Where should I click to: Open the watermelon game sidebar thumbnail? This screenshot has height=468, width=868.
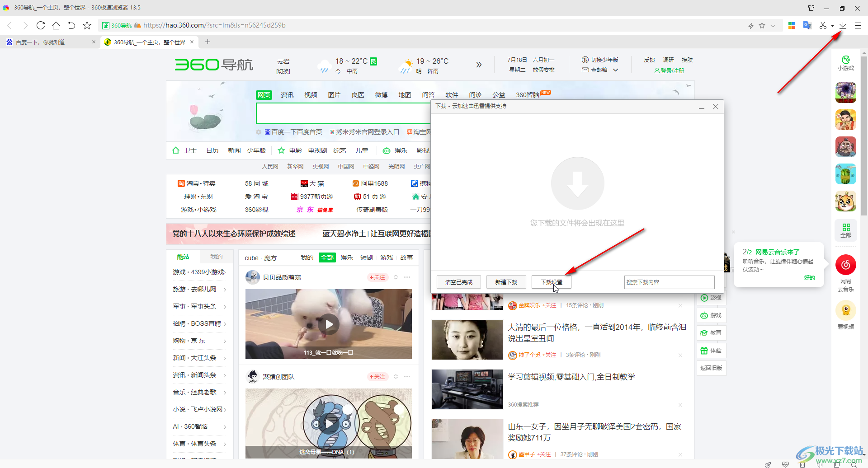pos(845,174)
